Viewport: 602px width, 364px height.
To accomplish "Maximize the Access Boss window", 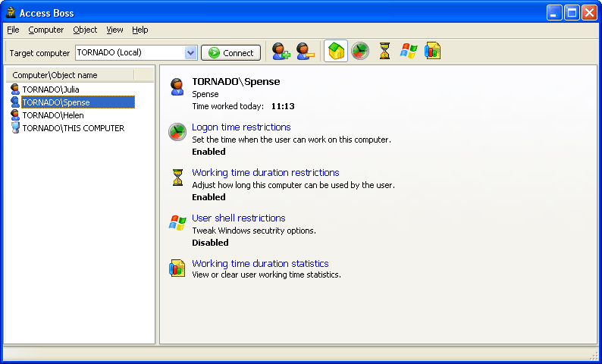I will coord(572,13).
